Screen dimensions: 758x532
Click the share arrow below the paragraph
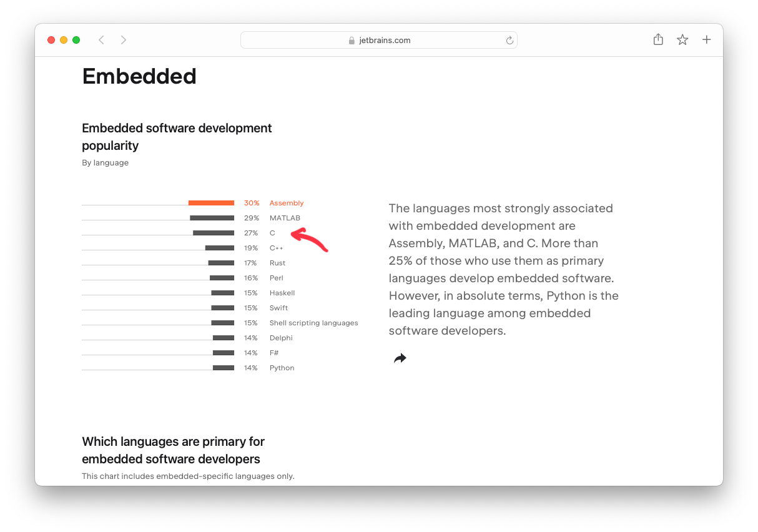pyautogui.click(x=400, y=358)
